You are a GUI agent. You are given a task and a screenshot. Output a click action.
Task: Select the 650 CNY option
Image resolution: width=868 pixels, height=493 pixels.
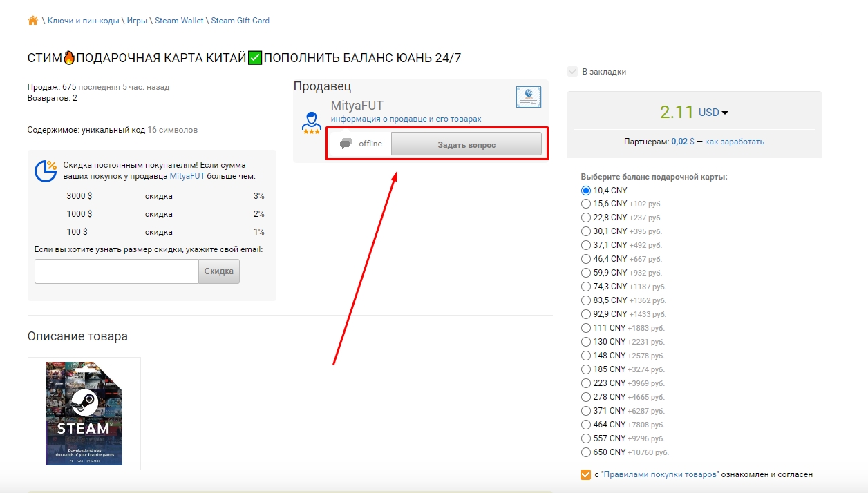pos(586,452)
